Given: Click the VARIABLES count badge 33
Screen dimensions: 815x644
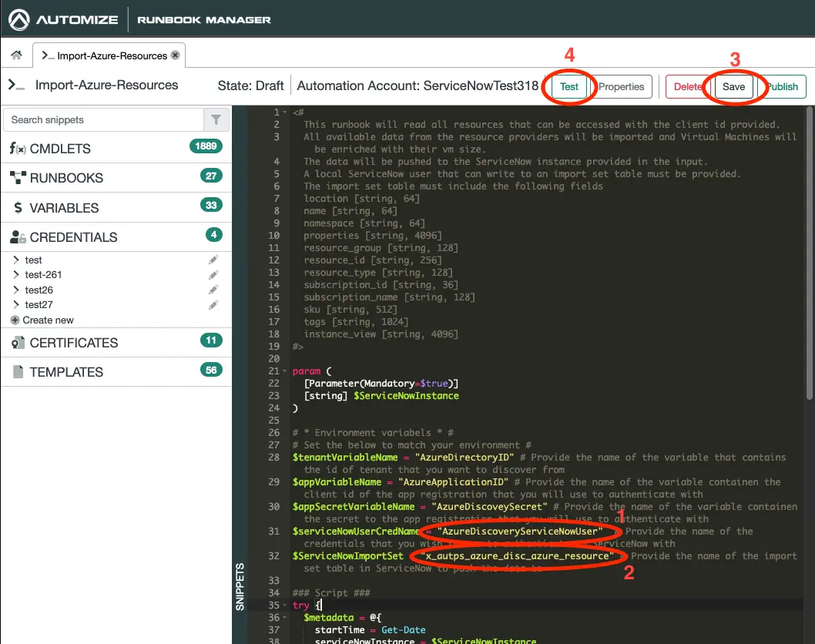Looking at the screenshot, I should pos(211,205).
